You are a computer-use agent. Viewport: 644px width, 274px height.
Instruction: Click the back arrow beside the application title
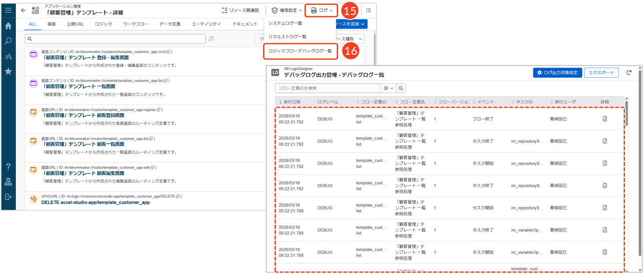[x=23, y=10]
